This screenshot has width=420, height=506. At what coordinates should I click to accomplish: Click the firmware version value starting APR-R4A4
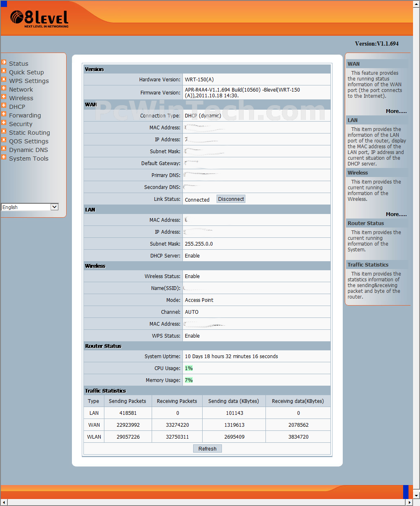(242, 92)
